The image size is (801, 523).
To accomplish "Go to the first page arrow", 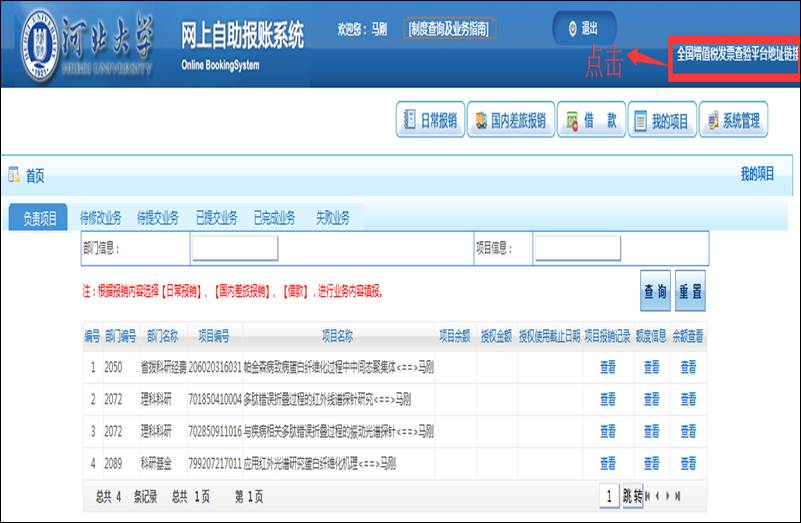I will click(x=649, y=496).
